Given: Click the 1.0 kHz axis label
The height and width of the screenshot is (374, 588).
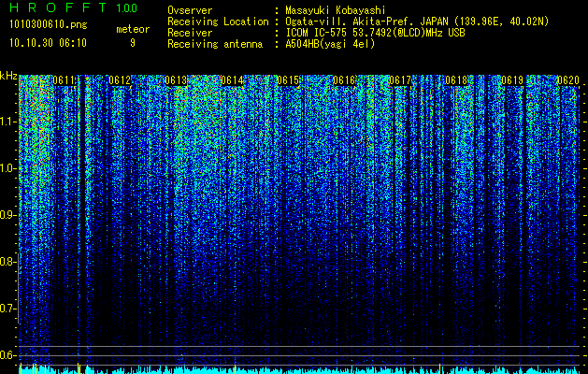Looking at the screenshot, I should tap(8, 169).
